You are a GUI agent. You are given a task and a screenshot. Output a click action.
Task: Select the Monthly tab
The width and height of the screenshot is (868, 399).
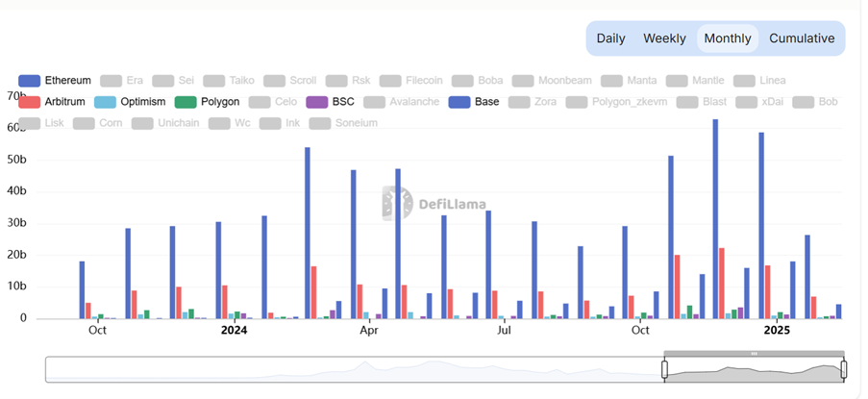pyautogui.click(x=727, y=38)
